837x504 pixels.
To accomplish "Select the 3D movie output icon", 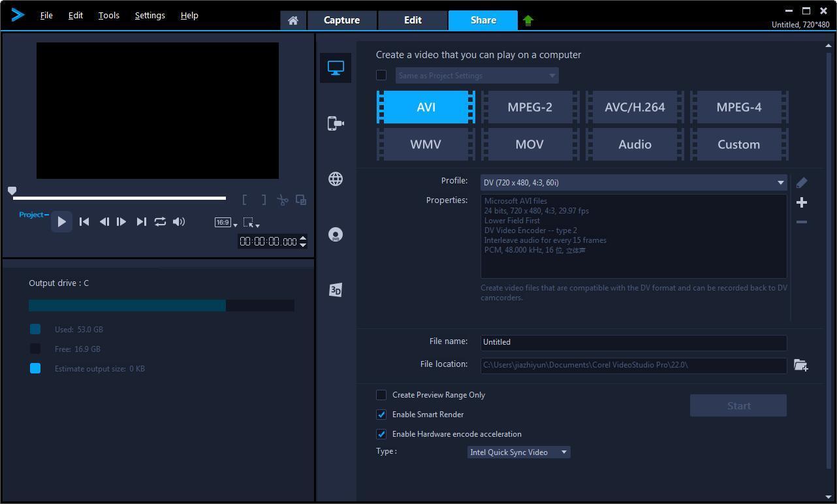I will (x=336, y=290).
